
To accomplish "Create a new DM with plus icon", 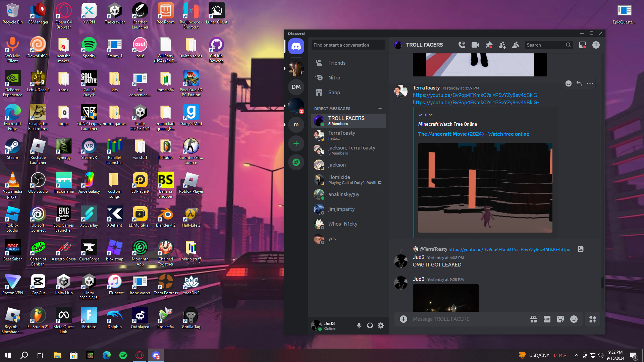I will (380, 109).
